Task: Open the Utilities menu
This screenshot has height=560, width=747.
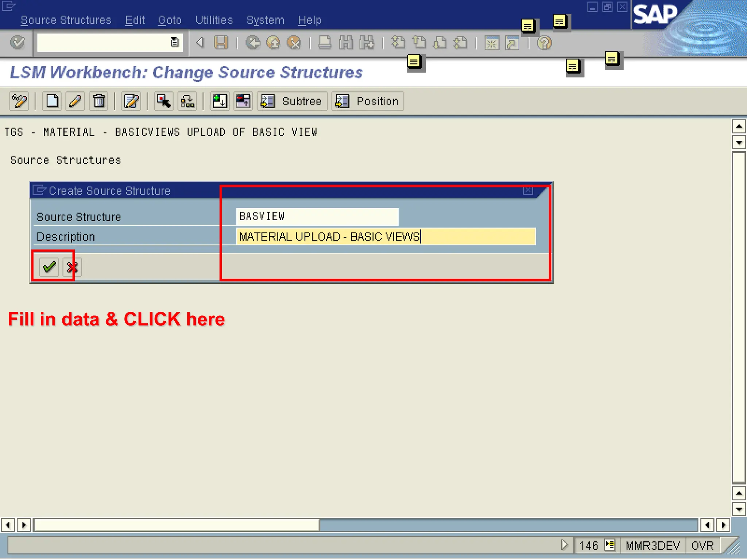Action: point(214,20)
